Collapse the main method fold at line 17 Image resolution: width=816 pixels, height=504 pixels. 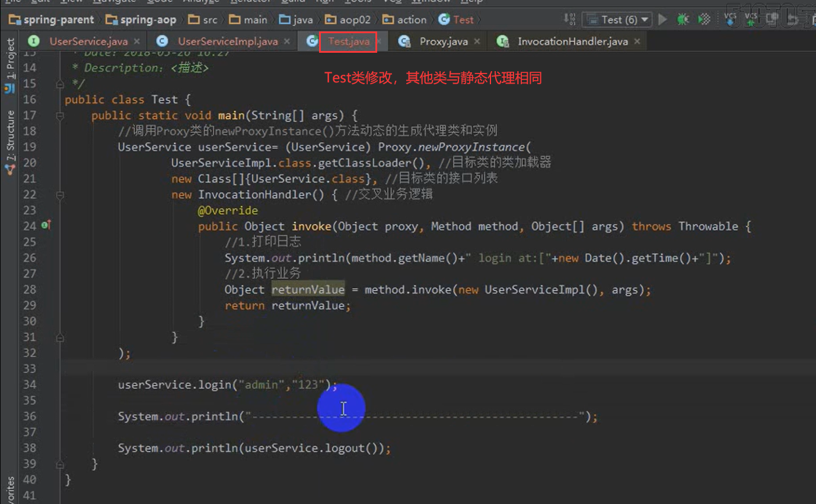(x=60, y=116)
